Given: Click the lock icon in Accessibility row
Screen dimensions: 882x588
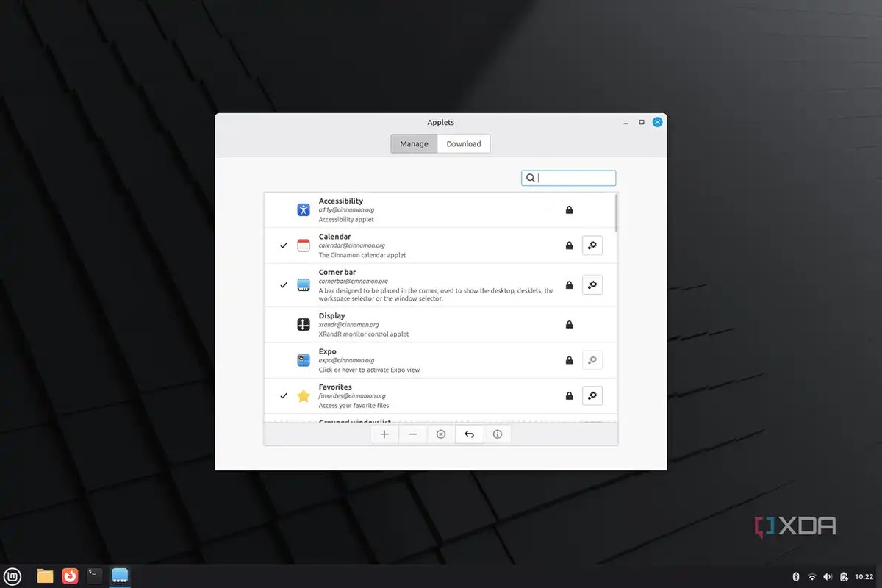Looking at the screenshot, I should point(569,209).
